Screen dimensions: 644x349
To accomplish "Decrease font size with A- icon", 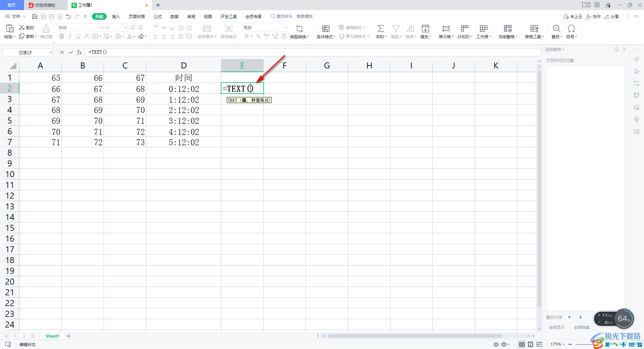I will tap(141, 28).
